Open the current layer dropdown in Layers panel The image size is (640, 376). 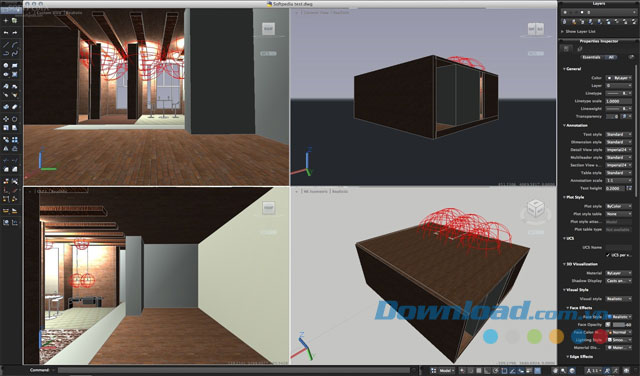[x=598, y=13]
